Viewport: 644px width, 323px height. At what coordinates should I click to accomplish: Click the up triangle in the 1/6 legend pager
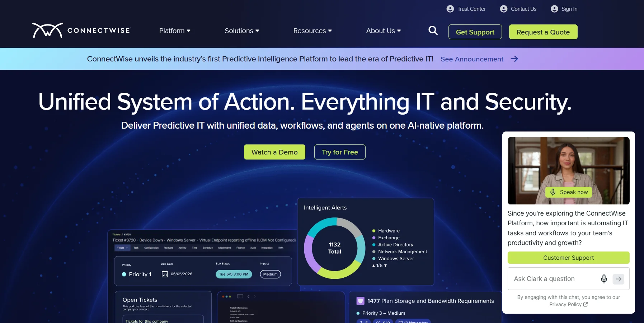[x=373, y=266]
